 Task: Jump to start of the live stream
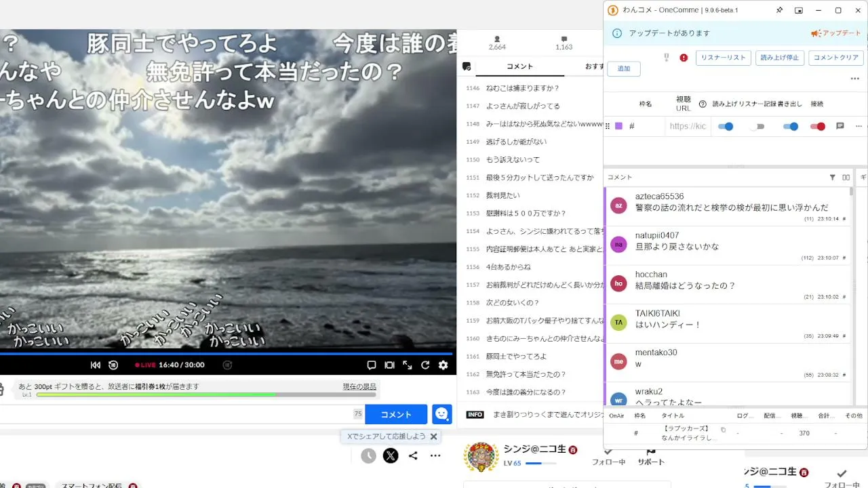[96, 365]
